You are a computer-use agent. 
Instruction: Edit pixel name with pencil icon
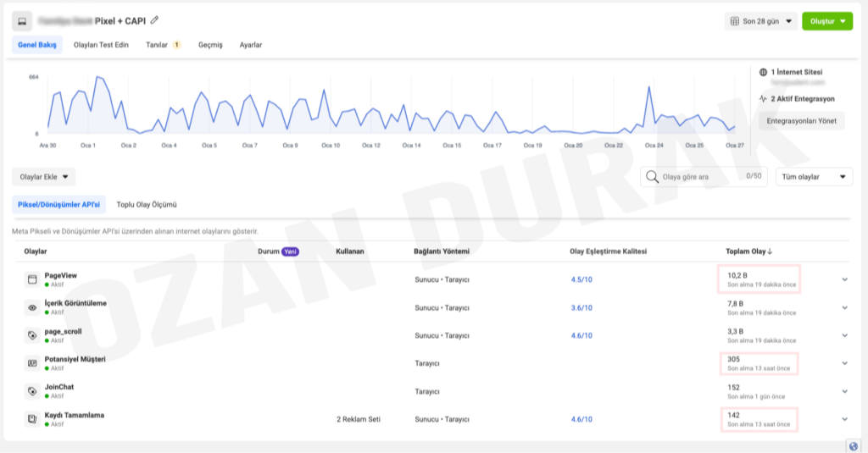154,20
